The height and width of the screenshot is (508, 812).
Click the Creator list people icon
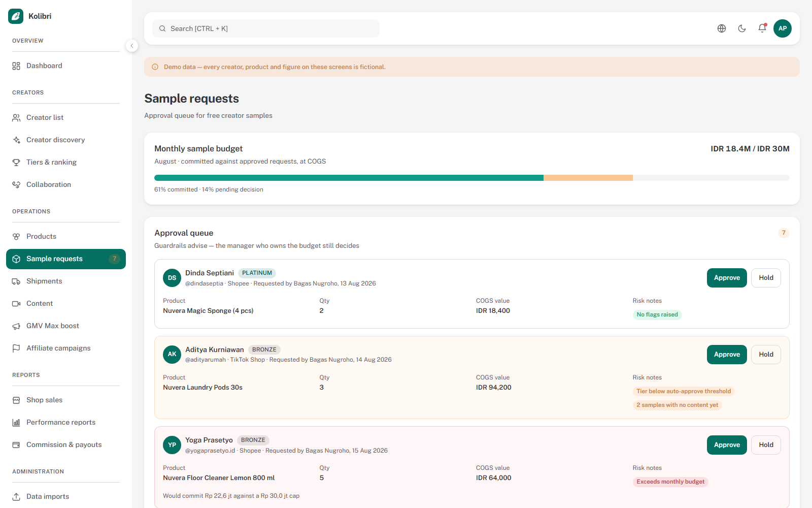coord(16,118)
